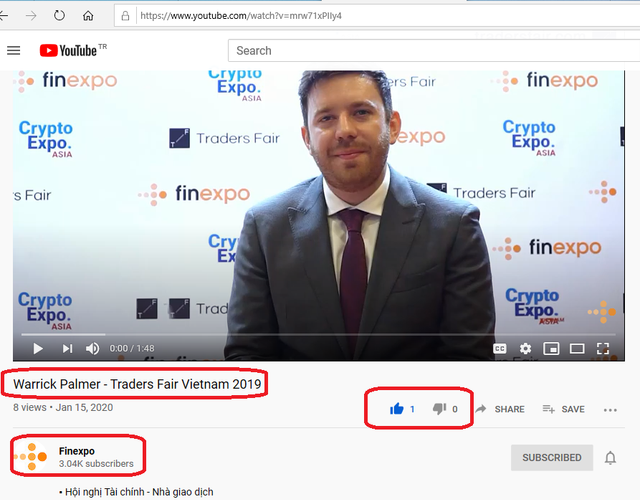Click the '8 views • Jan 15, 2020' text

[x=63, y=407]
